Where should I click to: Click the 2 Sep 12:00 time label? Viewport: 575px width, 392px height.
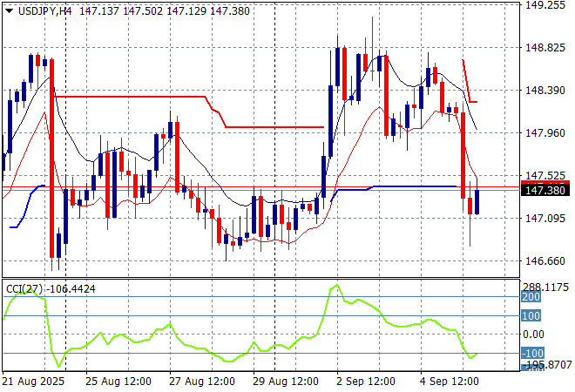[x=366, y=382]
